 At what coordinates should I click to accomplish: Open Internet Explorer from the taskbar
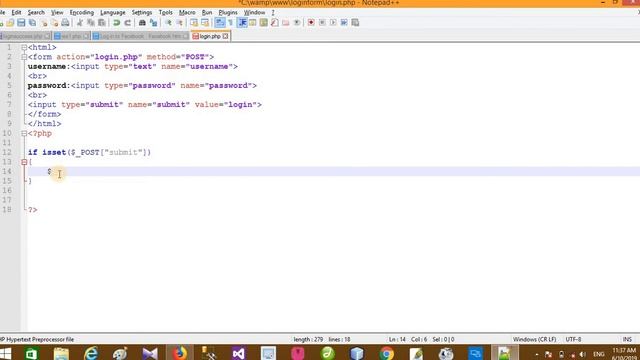click(91, 353)
